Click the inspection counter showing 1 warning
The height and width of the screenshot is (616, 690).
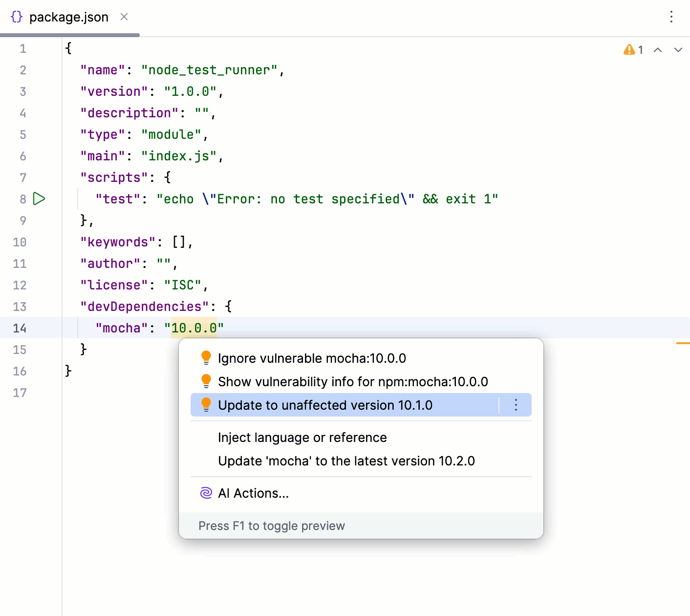pos(640,49)
